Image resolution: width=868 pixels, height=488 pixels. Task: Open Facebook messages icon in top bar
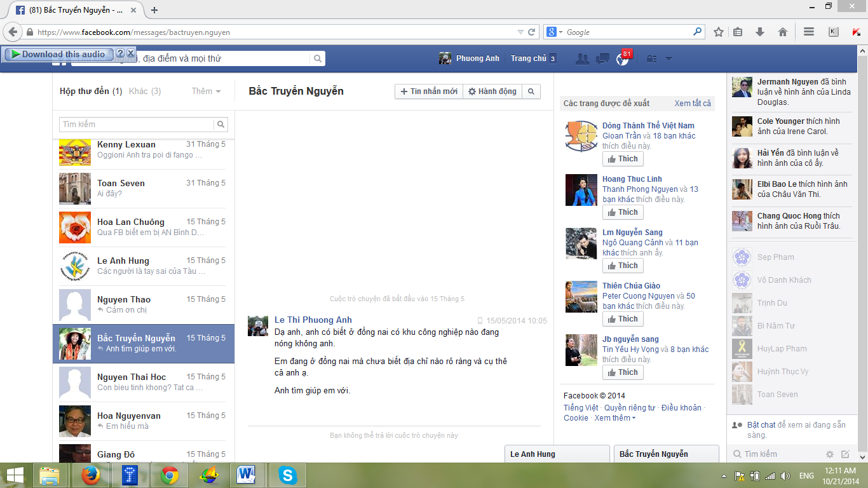click(x=602, y=58)
